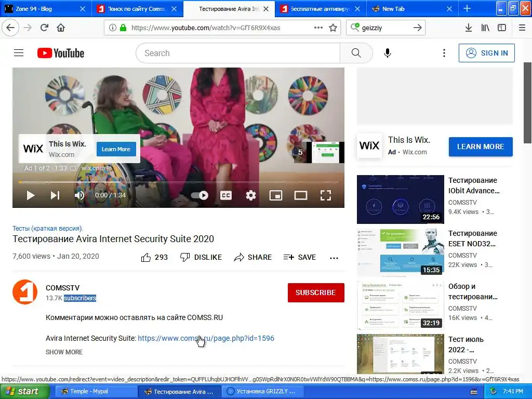
Task: Click LEARN MORE in sidebar Wix ad
Action: tap(481, 147)
